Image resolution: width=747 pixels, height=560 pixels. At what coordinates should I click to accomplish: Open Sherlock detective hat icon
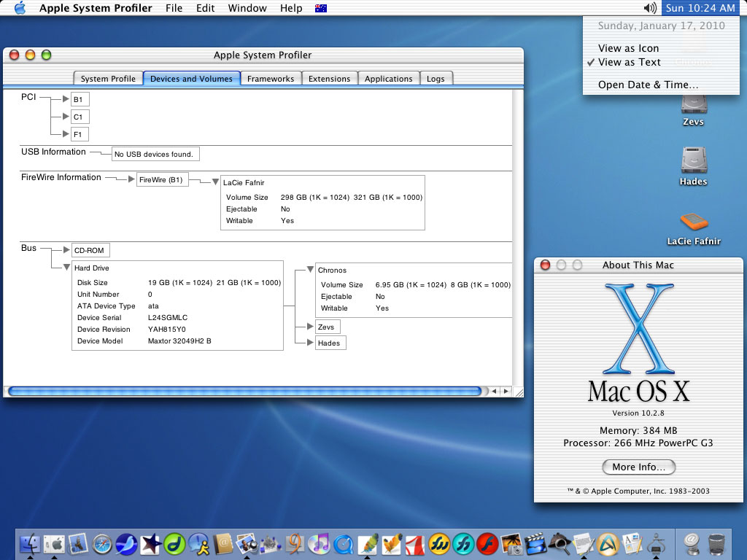tap(560, 544)
